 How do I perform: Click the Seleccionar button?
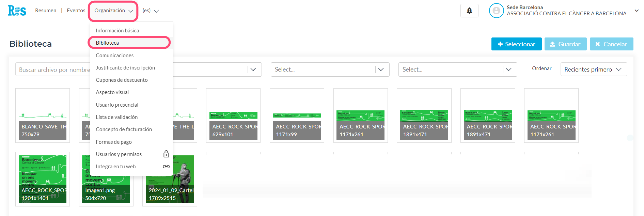[516, 44]
